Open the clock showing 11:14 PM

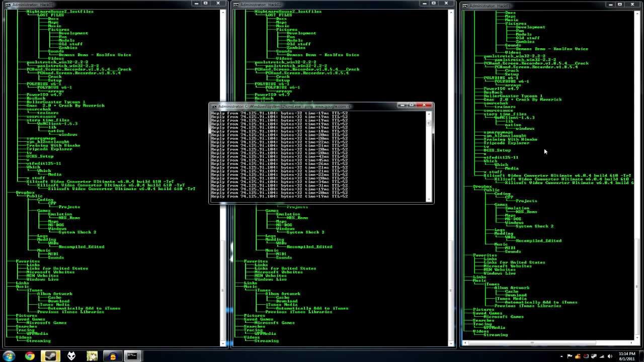626,356
